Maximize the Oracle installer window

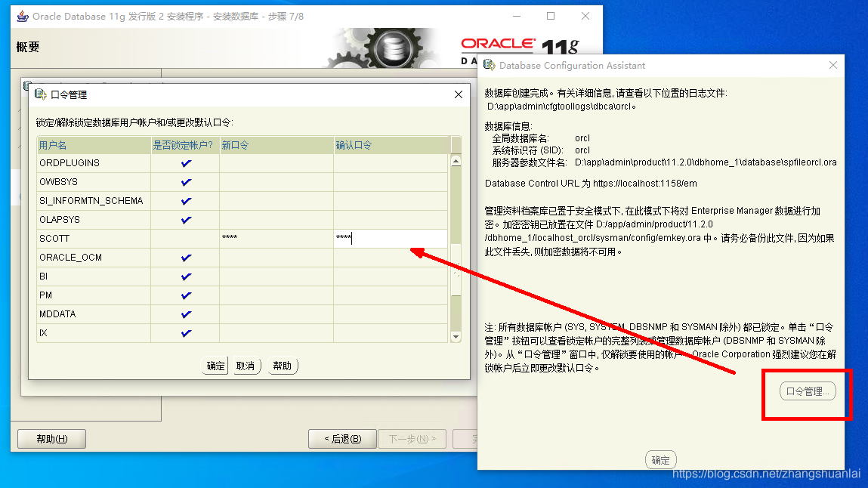tap(551, 16)
